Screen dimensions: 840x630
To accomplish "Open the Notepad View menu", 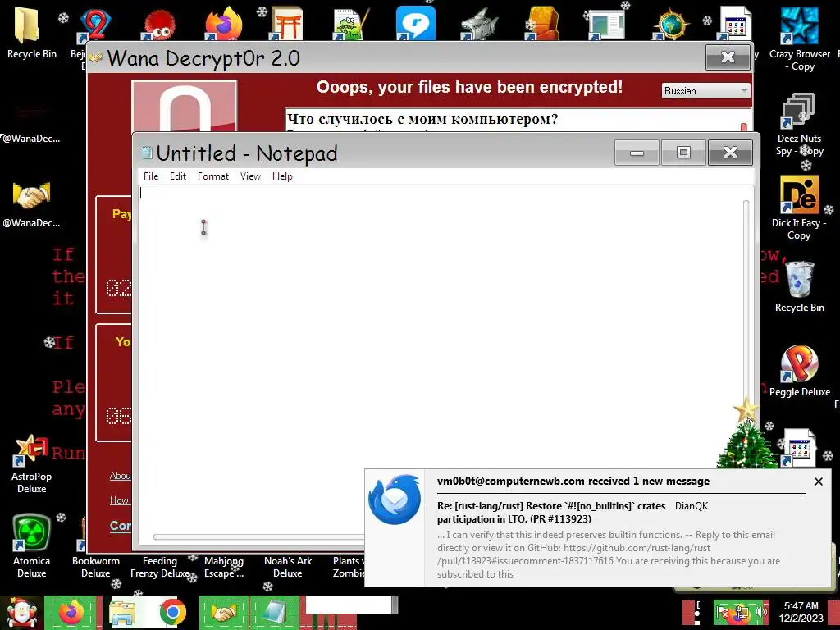I will pyautogui.click(x=250, y=176).
